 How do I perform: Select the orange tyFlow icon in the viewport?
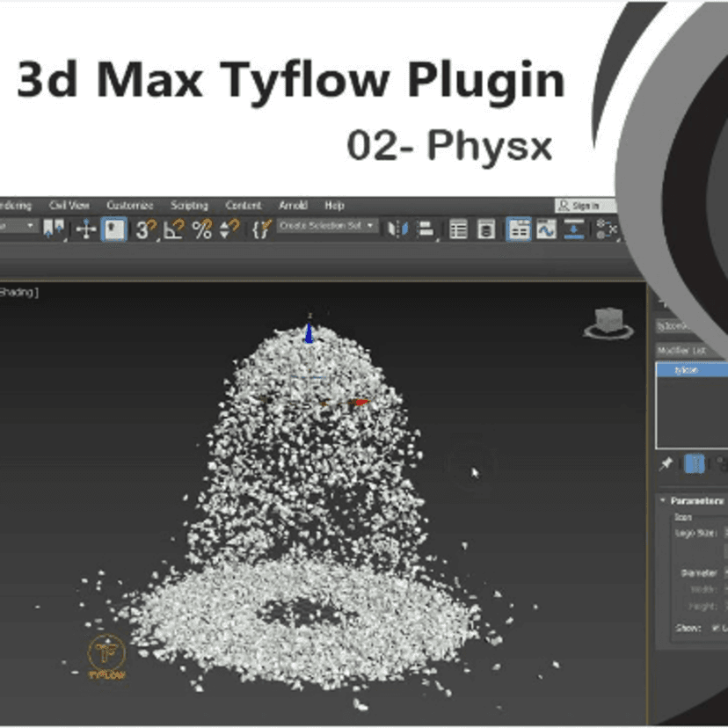coord(106,656)
